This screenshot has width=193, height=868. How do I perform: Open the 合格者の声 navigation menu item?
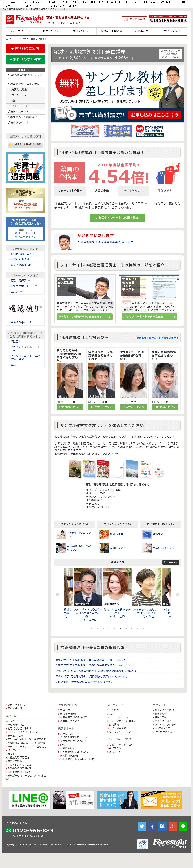pyautogui.click(x=141, y=31)
